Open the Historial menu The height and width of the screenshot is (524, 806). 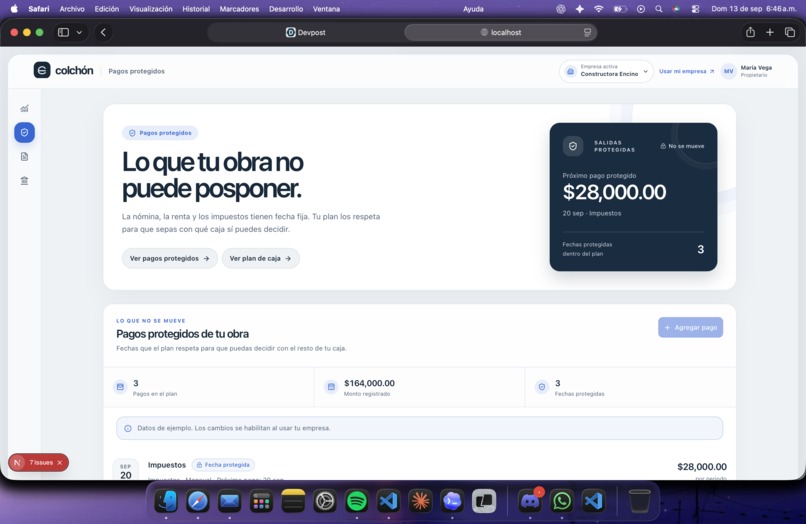(x=196, y=9)
